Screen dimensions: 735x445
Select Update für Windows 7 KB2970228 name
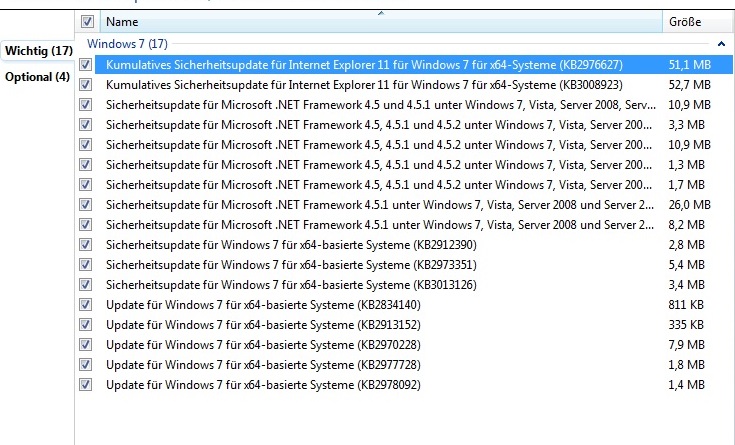click(263, 345)
